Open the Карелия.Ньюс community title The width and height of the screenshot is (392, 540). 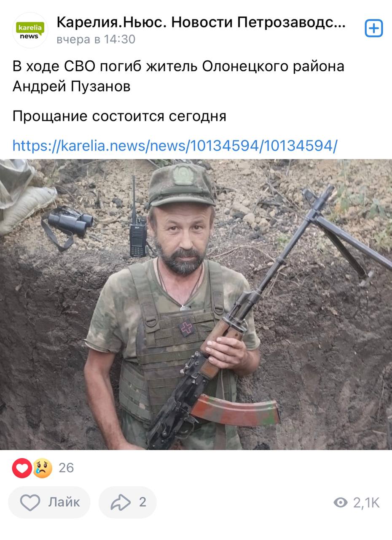point(201,23)
